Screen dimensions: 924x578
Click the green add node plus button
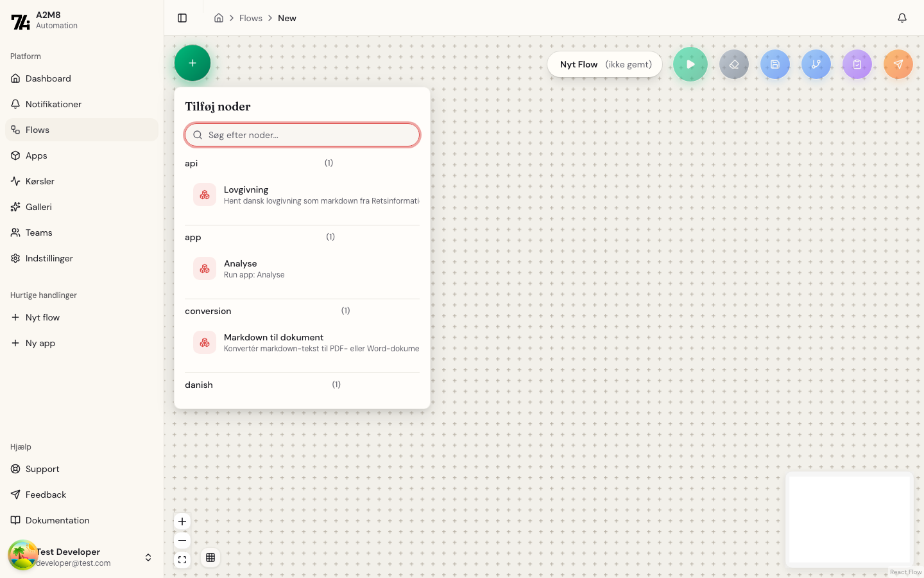click(193, 63)
